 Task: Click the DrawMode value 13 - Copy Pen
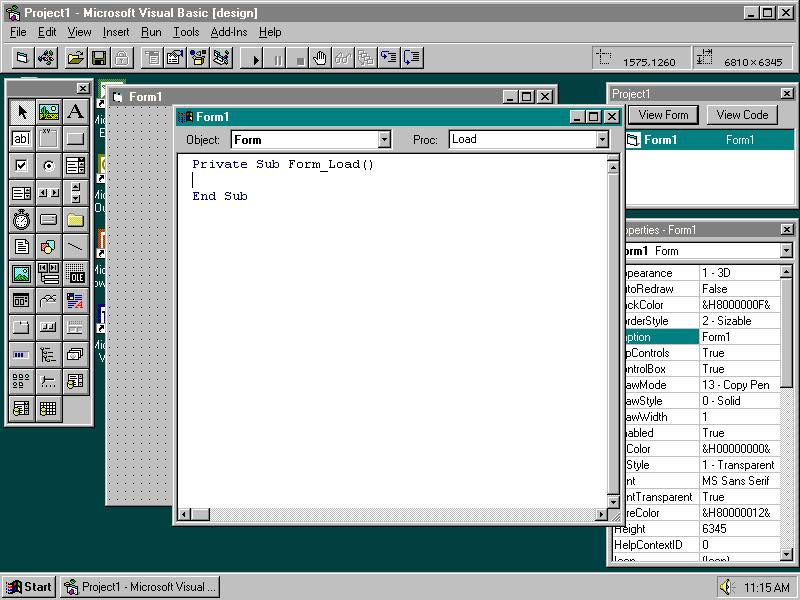click(x=739, y=385)
